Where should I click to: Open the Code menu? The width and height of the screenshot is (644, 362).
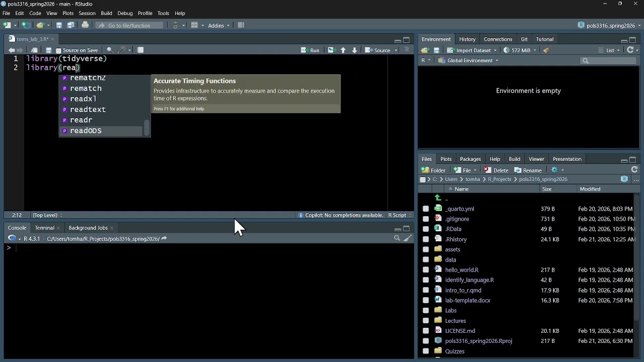click(x=35, y=13)
